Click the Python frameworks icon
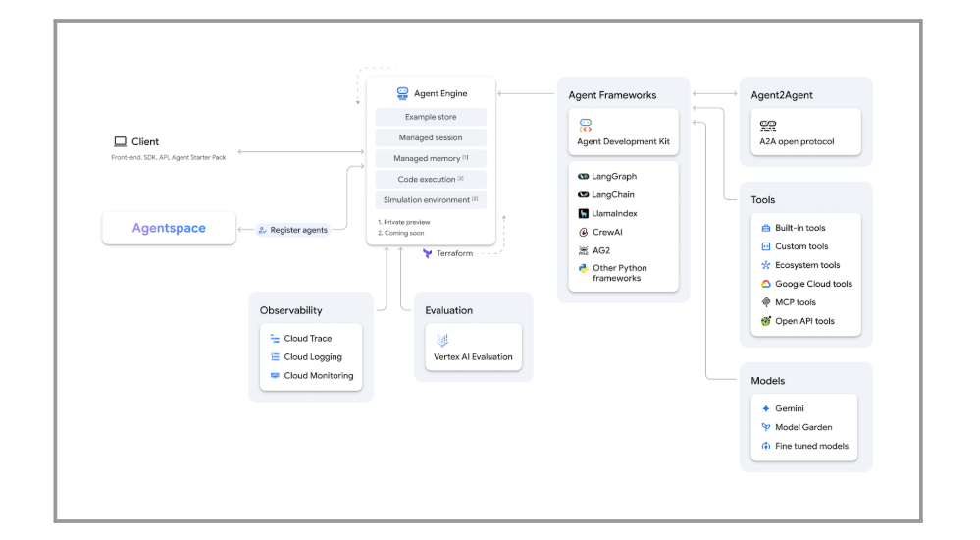Image resolution: width=980 pixels, height=540 pixels. tap(583, 268)
